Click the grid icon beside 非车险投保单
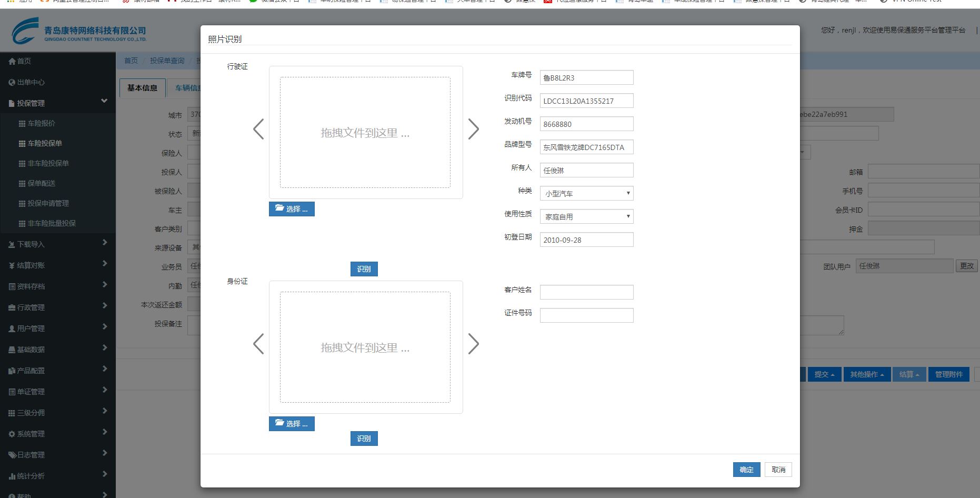The height and width of the screenshot is (498, 980). [22, 163]
